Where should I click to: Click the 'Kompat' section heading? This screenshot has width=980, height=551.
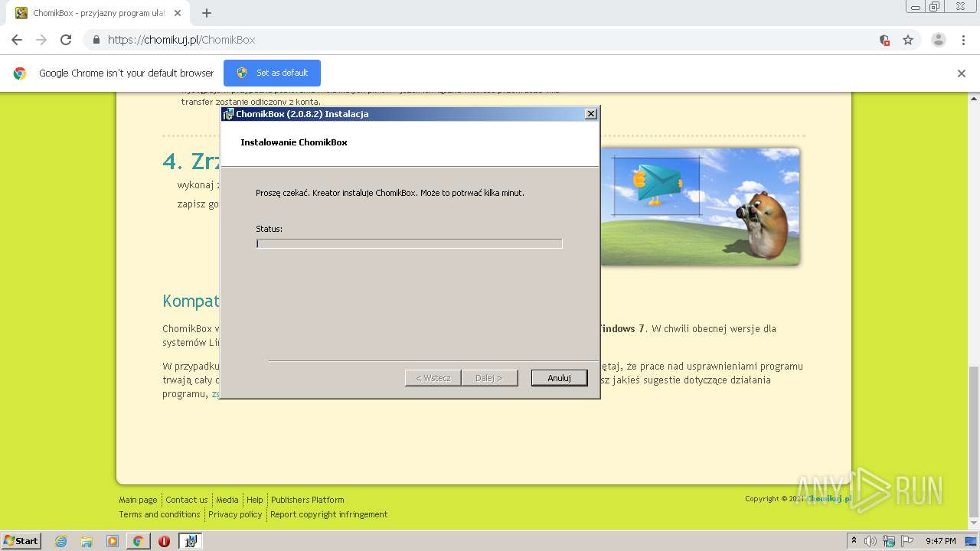click(x=191, y=302)
